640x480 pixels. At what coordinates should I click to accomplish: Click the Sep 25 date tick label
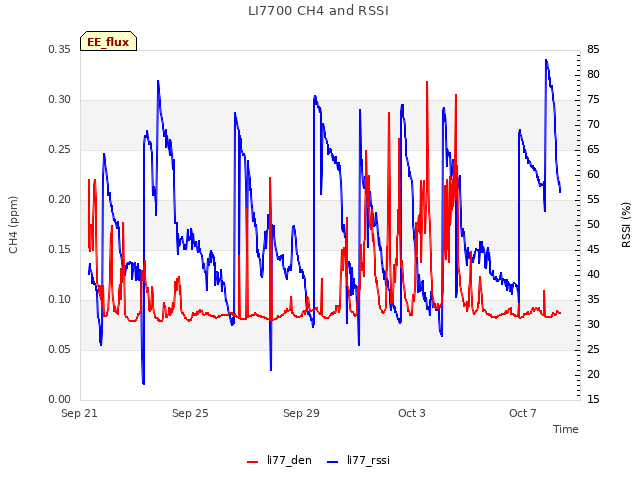pyautogui.click(x=190, y=413)
